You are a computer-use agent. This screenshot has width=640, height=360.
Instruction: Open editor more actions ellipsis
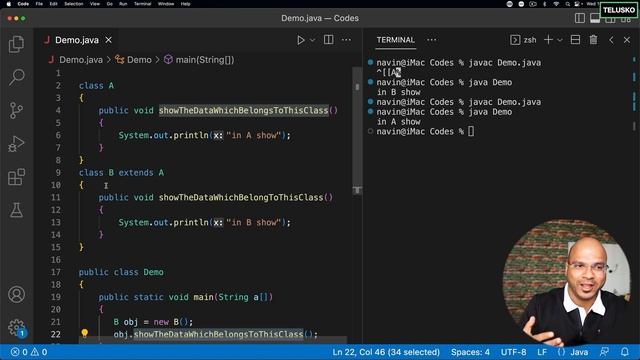tap(346, 40)
